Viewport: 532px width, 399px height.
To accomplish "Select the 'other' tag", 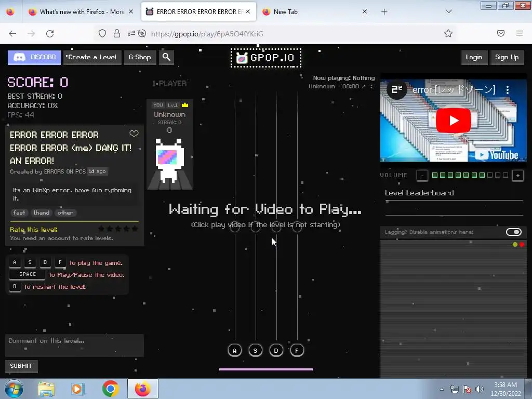I will (x=65, y=212).
